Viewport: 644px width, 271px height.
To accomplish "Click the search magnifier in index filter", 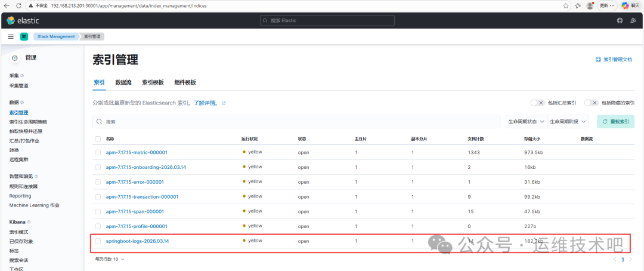I will tap(100, 122).
